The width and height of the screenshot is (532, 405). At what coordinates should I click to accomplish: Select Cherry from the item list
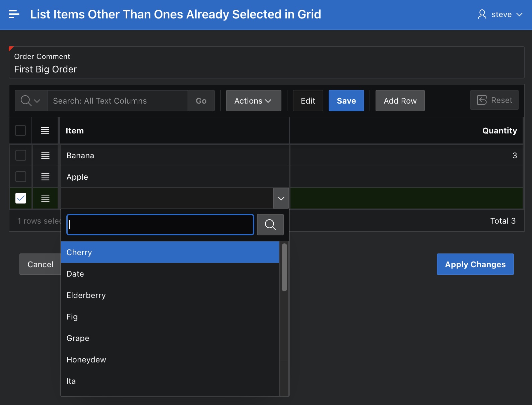[x=170, y=252]
